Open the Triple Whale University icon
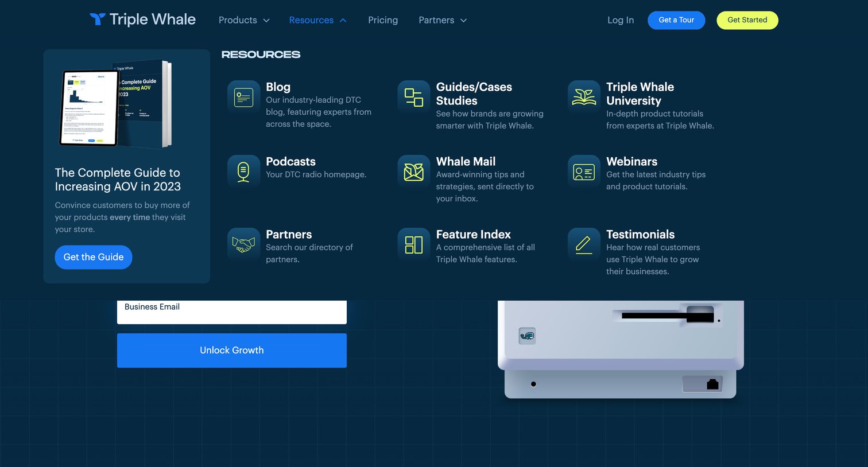The width and height of the screenshot is (868, 467). click(x=584, y=97)
